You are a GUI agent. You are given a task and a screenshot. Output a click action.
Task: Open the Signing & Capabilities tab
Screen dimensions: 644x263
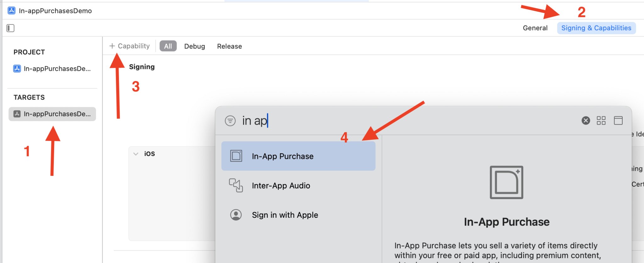point(596,28)
